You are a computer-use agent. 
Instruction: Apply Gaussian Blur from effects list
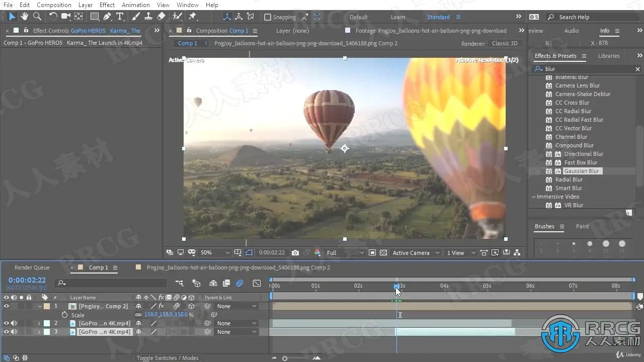click(x=581, y=171)
